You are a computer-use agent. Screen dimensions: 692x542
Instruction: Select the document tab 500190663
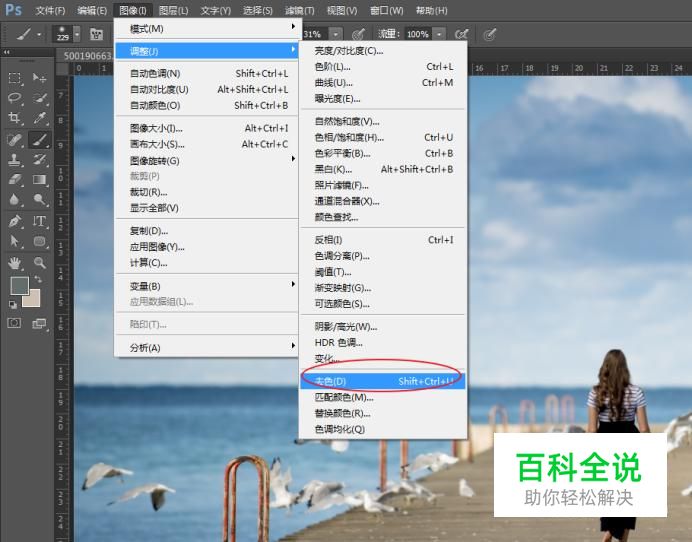click(87, 56)
